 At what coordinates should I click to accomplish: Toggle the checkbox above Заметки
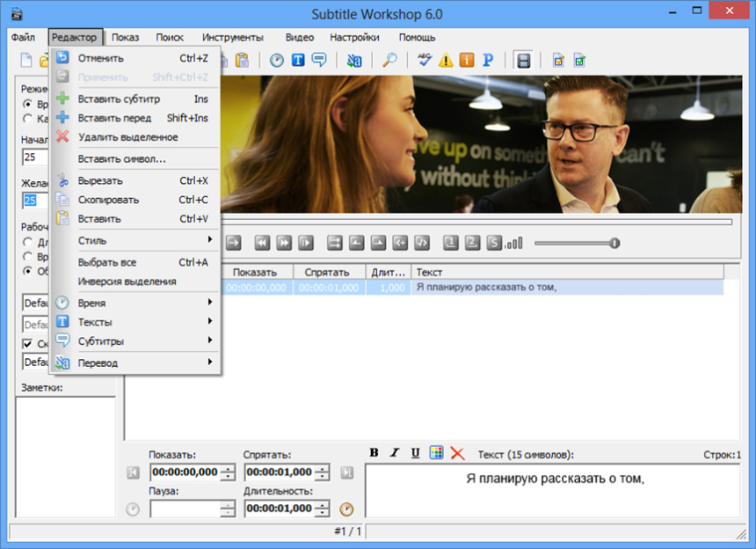pyautogui.click(x=27, y=343)
